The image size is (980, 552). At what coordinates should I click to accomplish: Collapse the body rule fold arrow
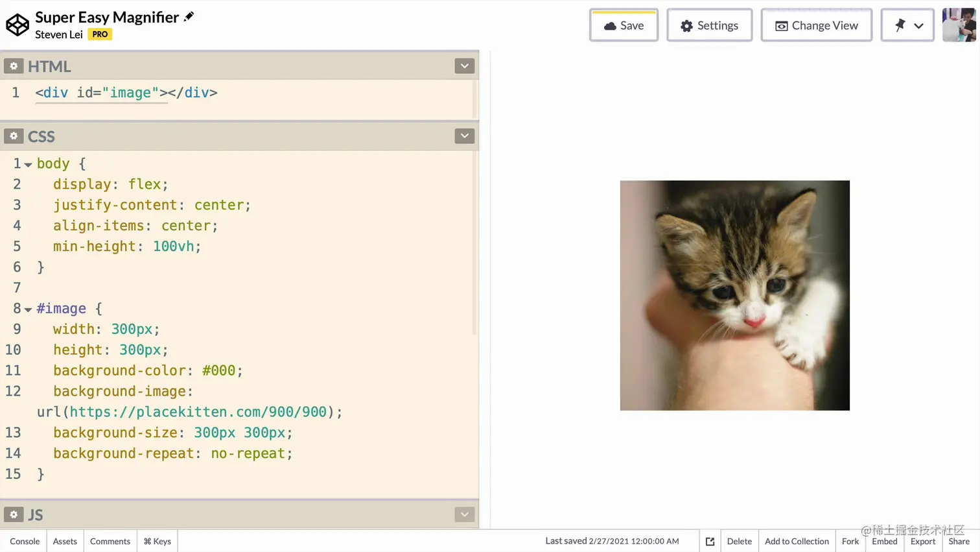tap(28, 165)
